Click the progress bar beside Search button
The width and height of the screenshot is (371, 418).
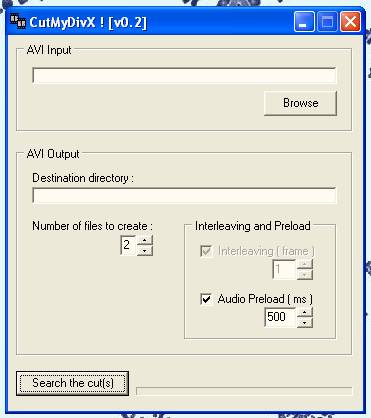click(244, 391)
